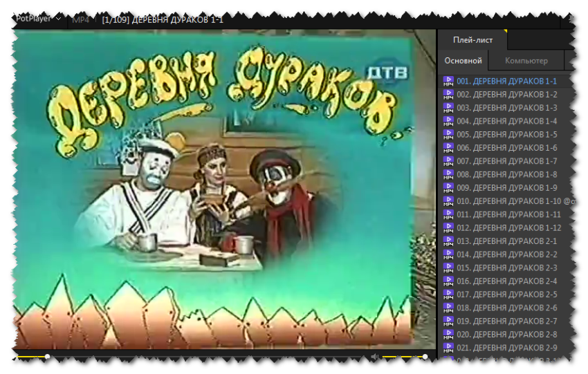Viewport: 588px width, 374px height.
Task: Select playlist item 007. ДЕРЕВНЯ ДУРАКОВ 1-7
Action: pyautogui.click(x=506, y=161)
